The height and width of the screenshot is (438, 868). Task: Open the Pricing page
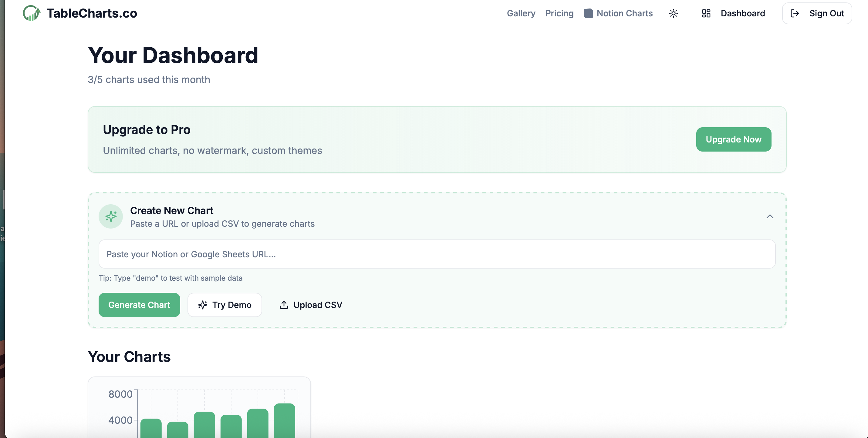pyautogui.click(x=559, y=13)
